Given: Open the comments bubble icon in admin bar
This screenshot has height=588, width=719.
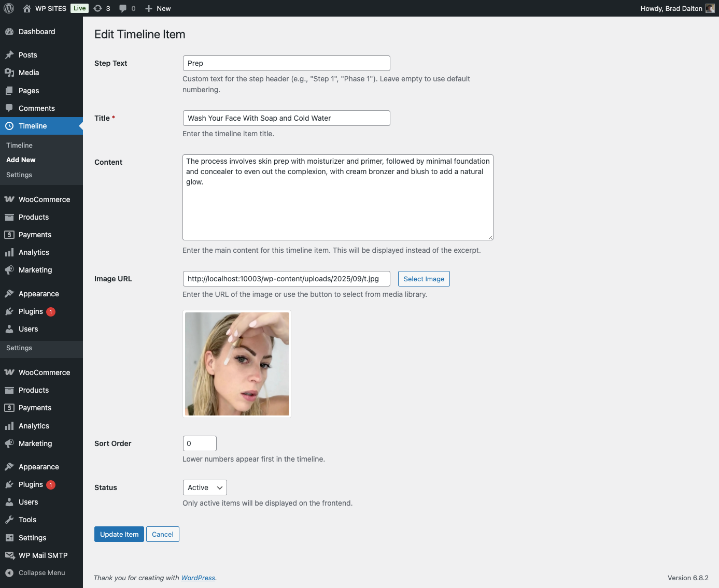Looking at the screenshot, I should [x=123, y=8].
